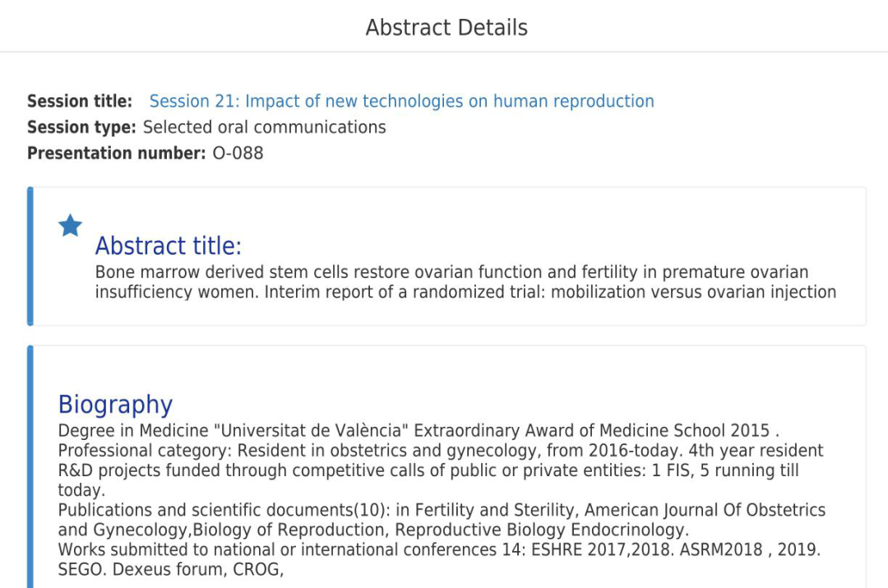The height and width of the screenshot is (588, 888).
Task: Click the 'Publications and scientific documents' line
Action: pos(442,510)
